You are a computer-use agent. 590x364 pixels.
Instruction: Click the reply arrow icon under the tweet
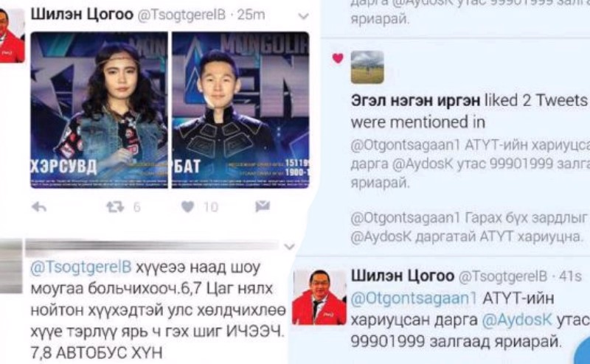coord(39,207)
